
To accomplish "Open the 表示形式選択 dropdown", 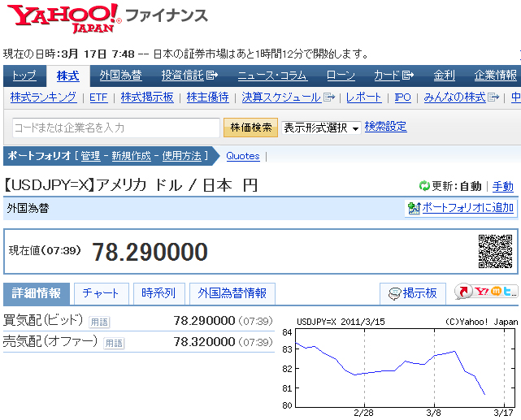I will tap(321, 128).
